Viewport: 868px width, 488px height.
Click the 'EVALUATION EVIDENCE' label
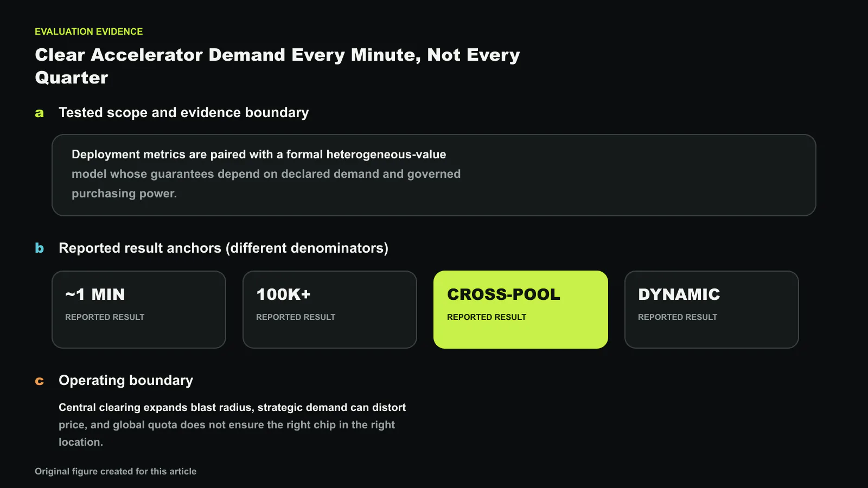89,31
